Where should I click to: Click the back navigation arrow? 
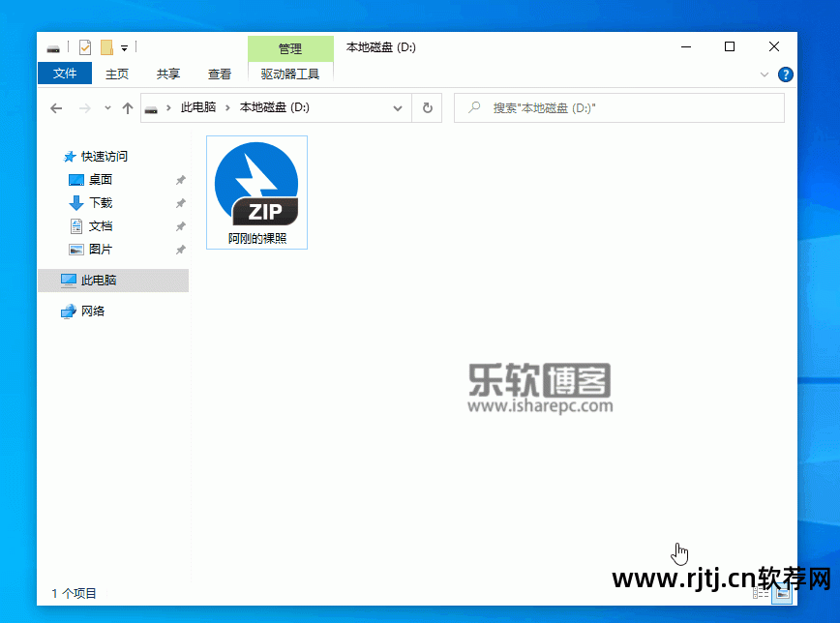tap(56, 107)
